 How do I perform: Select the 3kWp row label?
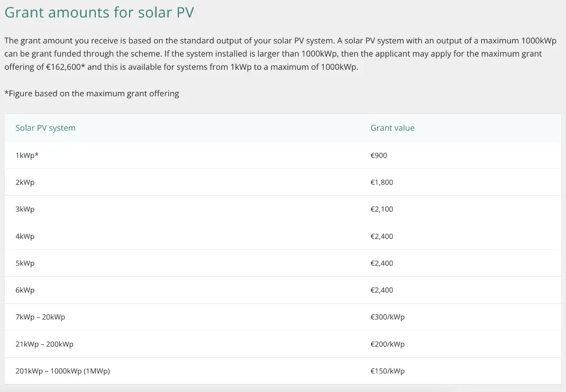(25, 209)
